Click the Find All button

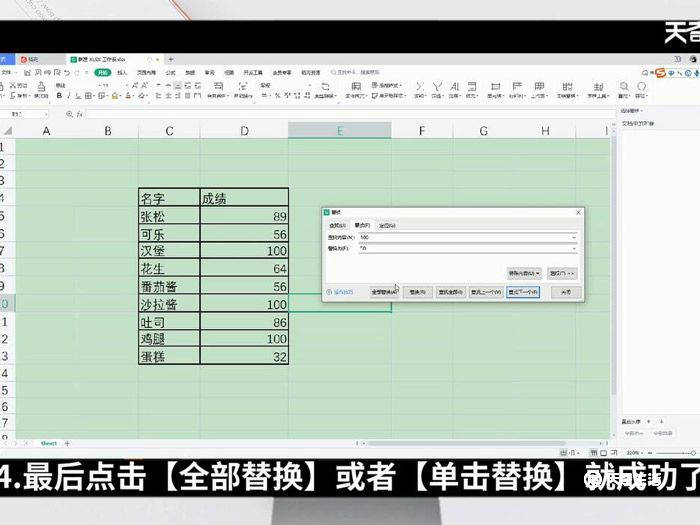point(450,292)
